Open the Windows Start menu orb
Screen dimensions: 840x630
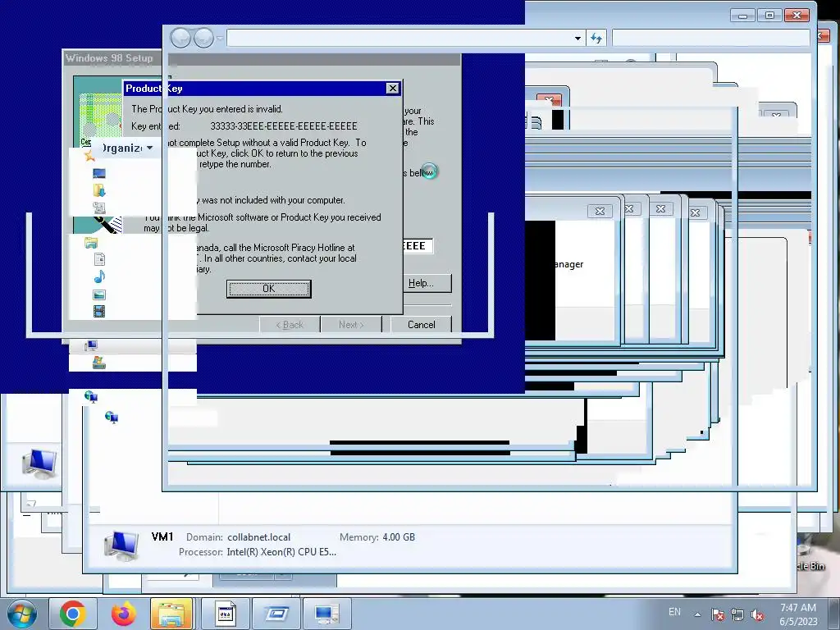[x=22, y=614]
